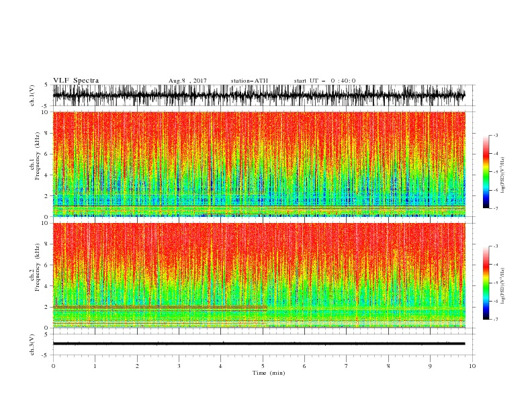The height and width of the screenshot is (411, 532).
Task: Click the "ch.1(V)" waveform axis label
Action: 32,95
